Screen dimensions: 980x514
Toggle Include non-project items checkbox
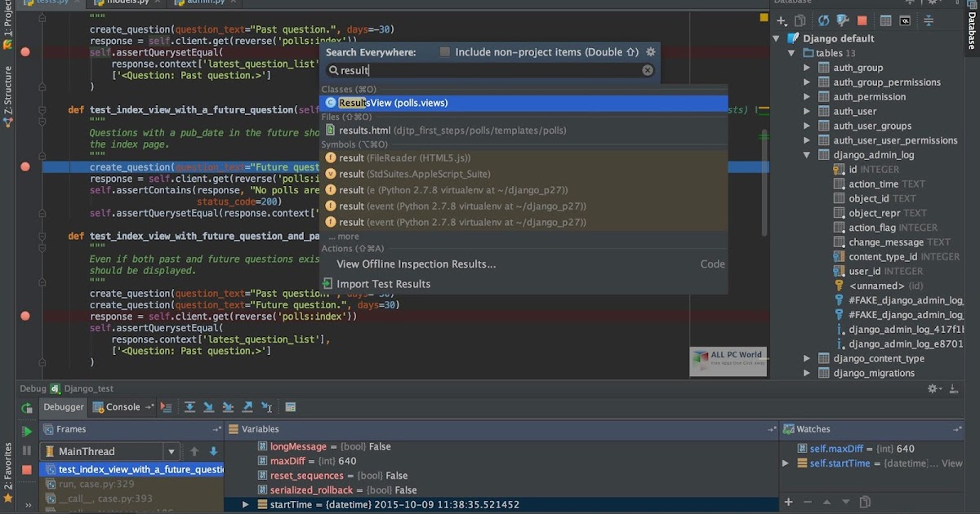click(x=445, y=51)
